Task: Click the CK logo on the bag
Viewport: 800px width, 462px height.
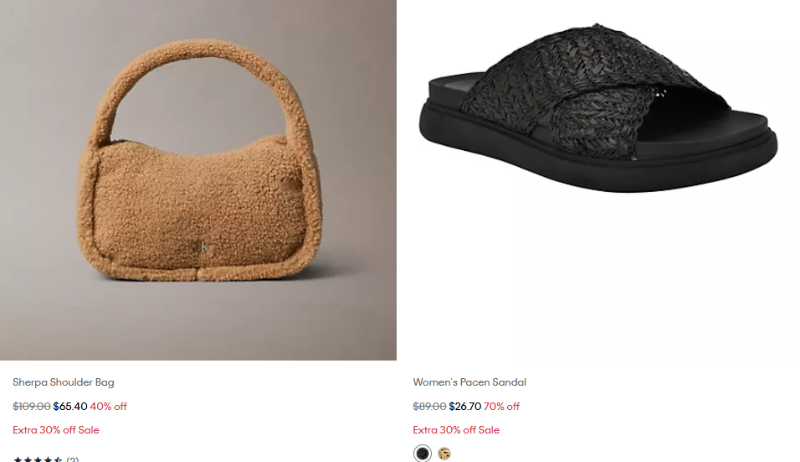Action: pyautogui.click(x=201, y=247)
